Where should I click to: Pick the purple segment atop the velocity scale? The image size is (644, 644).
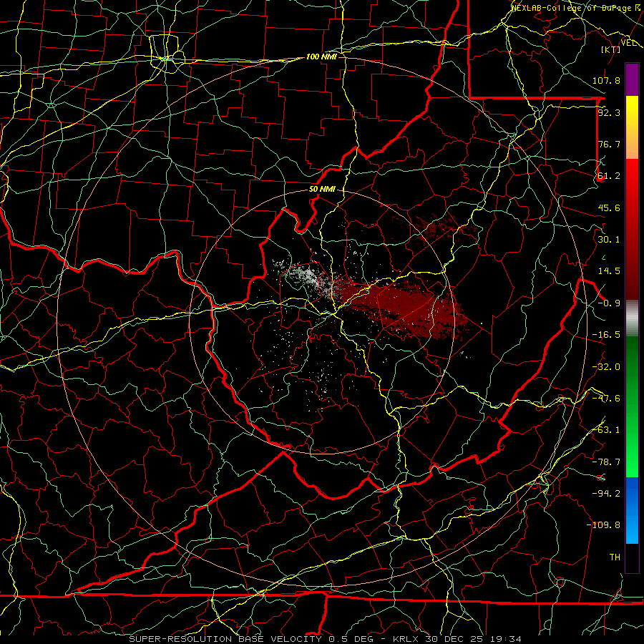632,79
